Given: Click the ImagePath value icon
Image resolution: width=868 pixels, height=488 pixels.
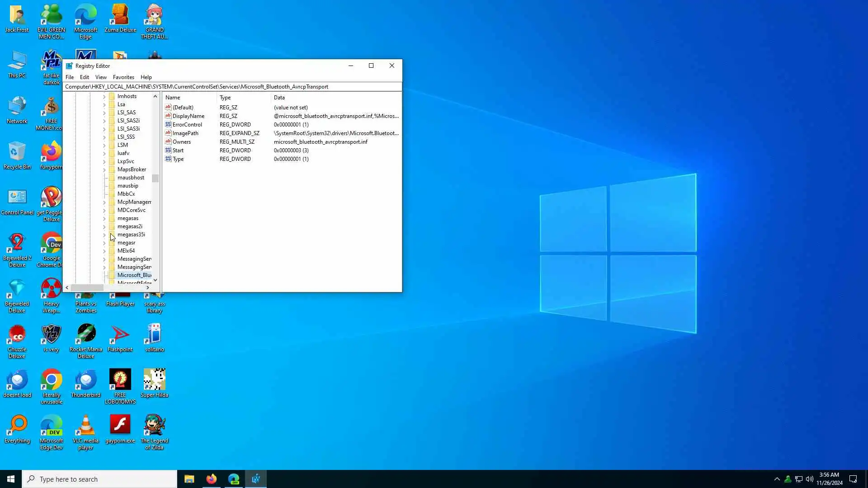Looking at the screenshot, I should pos(168,133).
